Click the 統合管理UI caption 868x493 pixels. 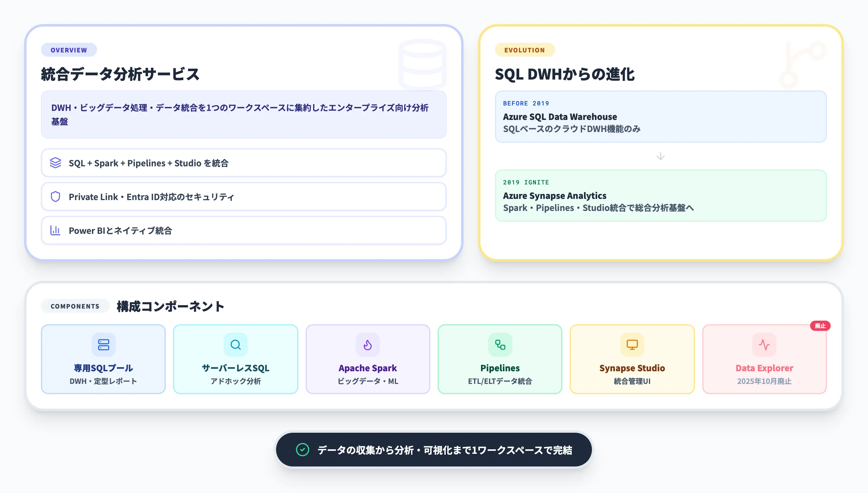tap(632, 381)
